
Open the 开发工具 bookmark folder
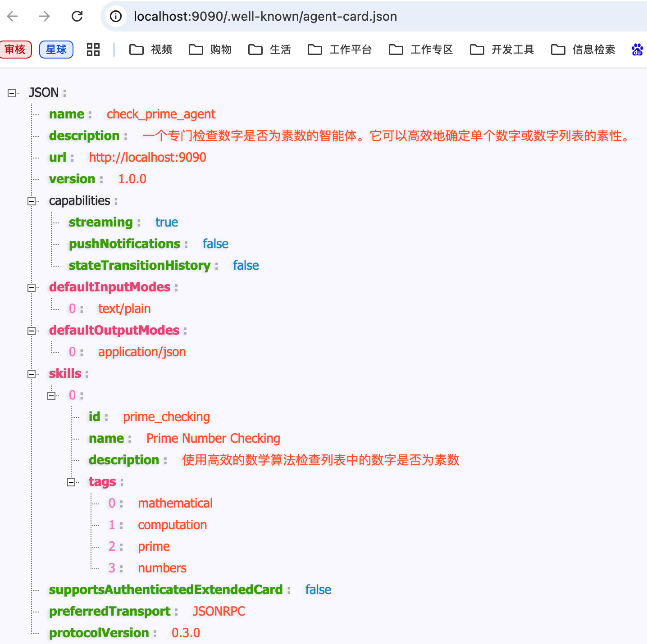pos(502,50)
